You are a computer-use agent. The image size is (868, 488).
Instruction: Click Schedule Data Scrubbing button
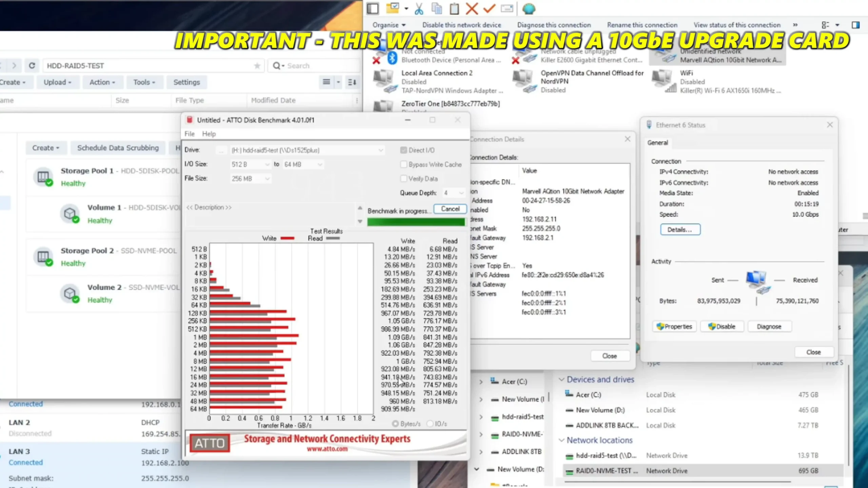pyautogui.click(x=118, y=148)
